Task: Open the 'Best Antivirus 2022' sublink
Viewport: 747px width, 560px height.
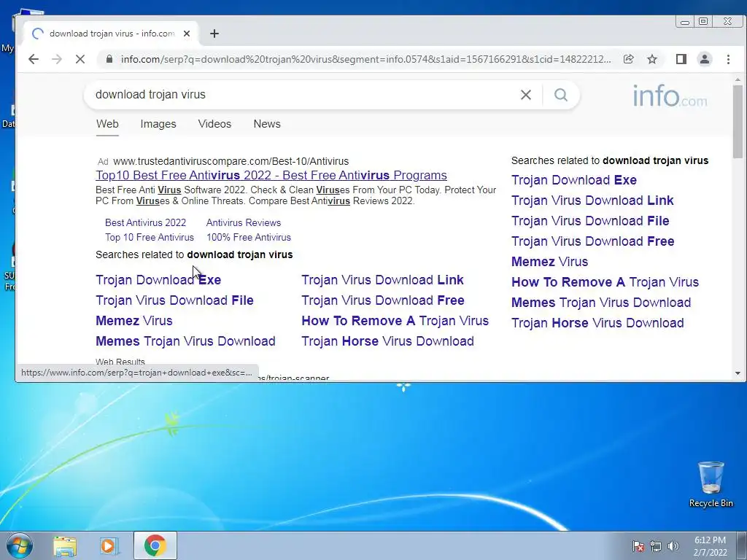Action: [x=145, y=222]
